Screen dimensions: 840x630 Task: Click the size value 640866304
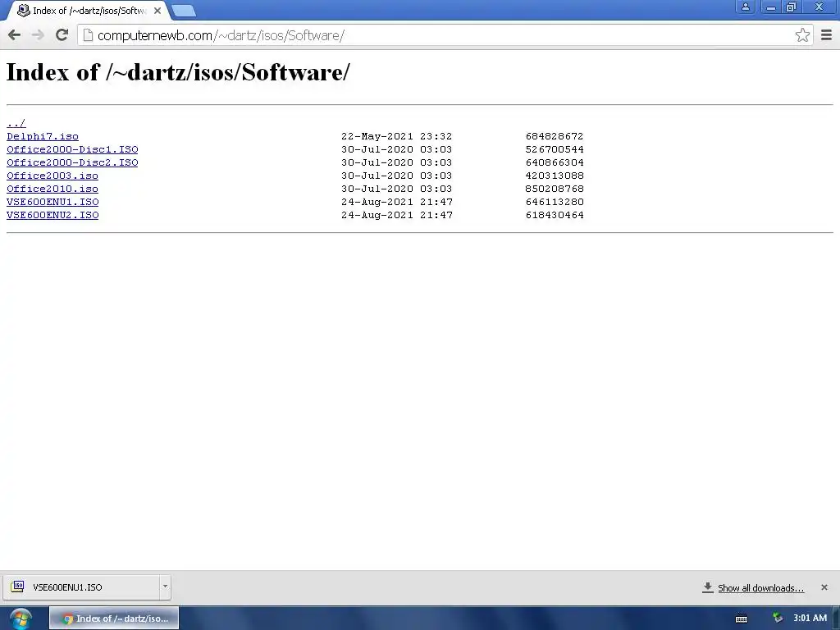tap(555, 163)
